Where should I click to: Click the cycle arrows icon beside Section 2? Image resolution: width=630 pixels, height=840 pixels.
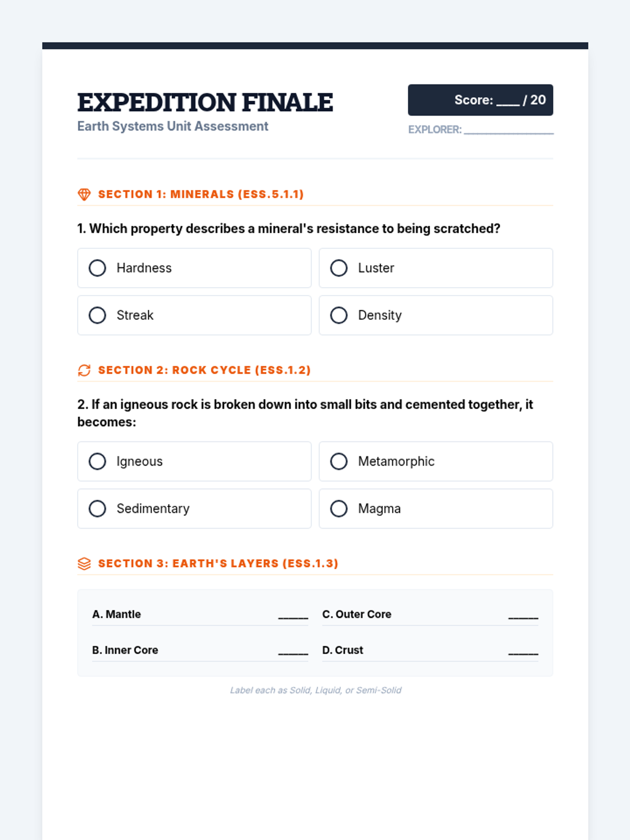point(84,370)
